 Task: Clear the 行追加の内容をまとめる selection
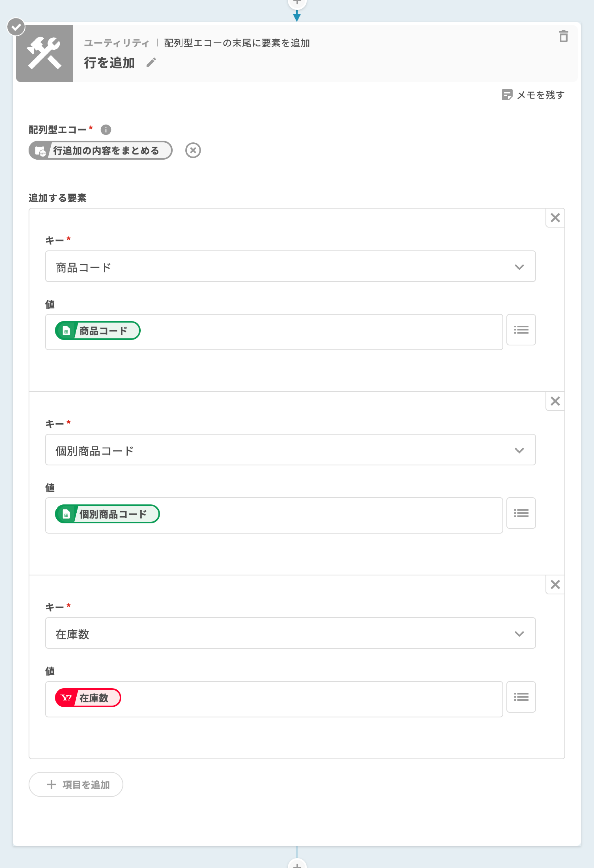click(x=193, y=151)
